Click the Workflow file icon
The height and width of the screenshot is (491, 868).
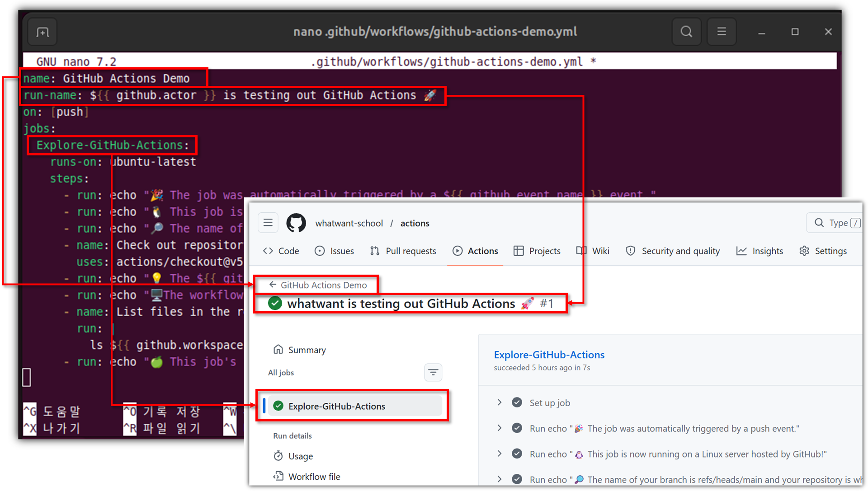[278, 476]
